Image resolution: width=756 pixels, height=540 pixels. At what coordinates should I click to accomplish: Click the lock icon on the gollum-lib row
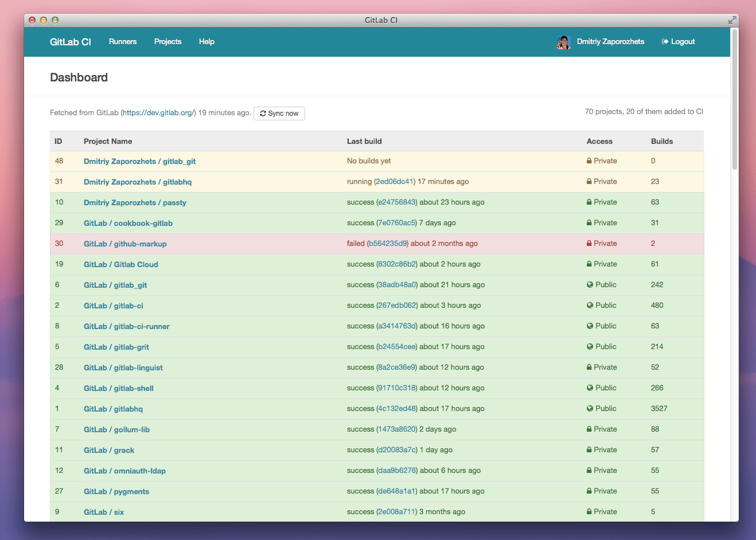[589, 429]
